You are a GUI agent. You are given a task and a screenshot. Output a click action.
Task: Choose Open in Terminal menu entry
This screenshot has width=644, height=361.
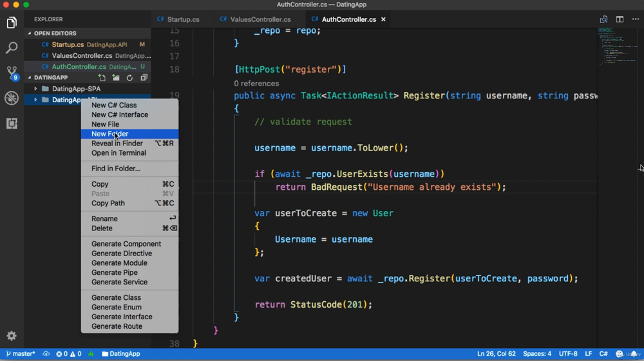pos(118,153)
